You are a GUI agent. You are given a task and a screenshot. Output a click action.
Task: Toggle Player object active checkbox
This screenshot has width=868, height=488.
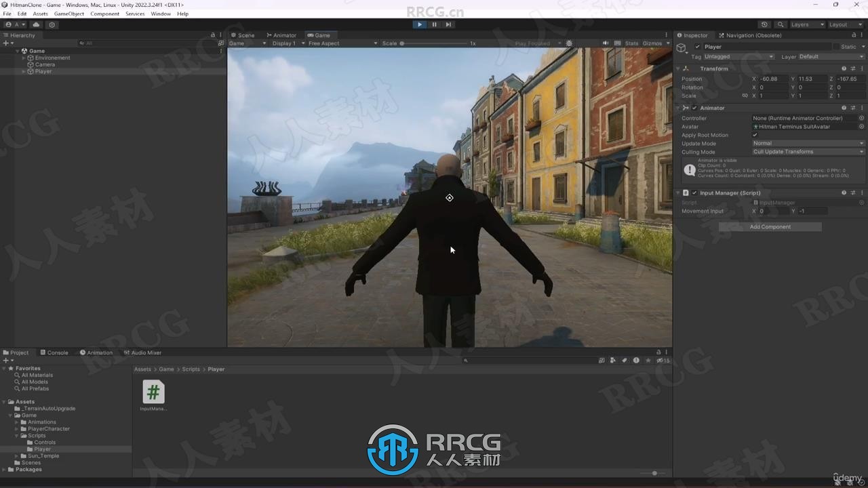pyautogui.click(x=697, y=47)
